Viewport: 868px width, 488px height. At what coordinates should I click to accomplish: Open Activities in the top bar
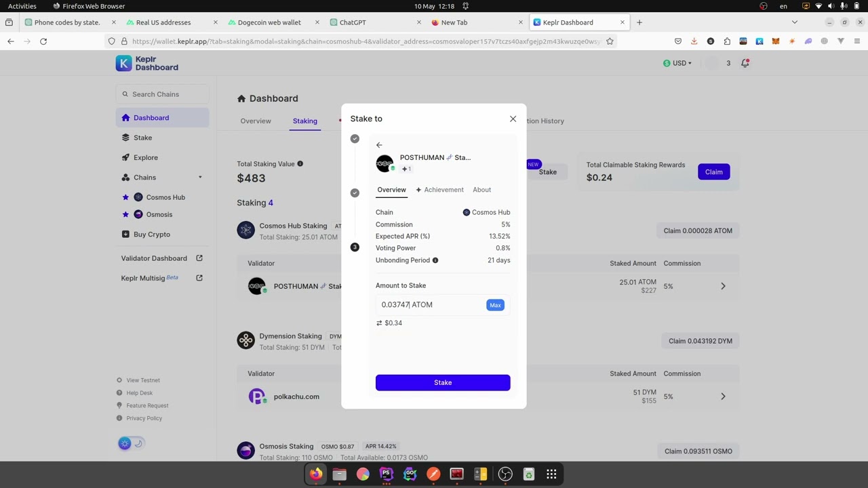click(x=22, y=6)
